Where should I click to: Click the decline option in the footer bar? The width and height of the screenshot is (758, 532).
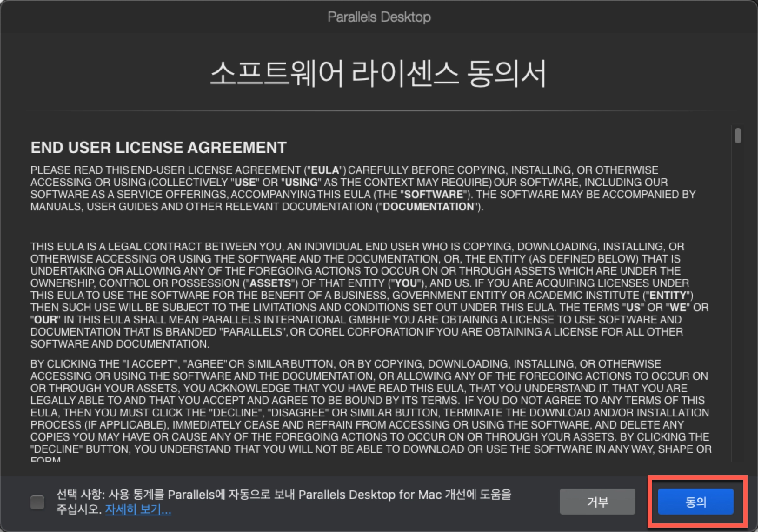click(598, 501)
